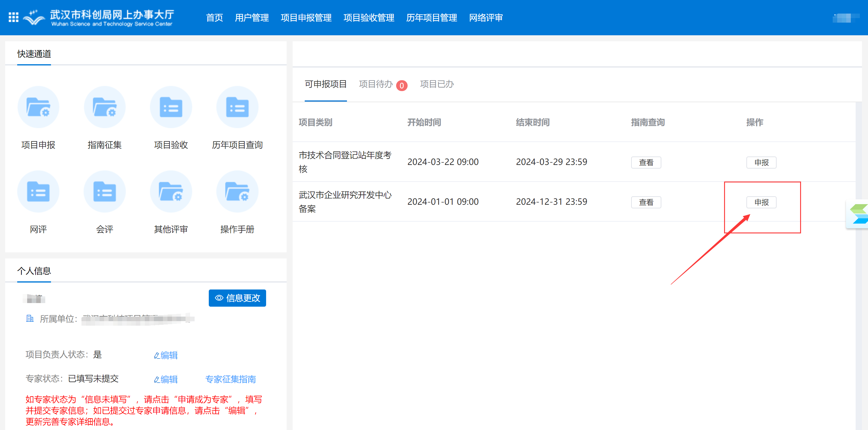Click the Wuhan Science and Technology Service Center logo
Viewport: 868px width, 430px height.
(x=98, y=17)
